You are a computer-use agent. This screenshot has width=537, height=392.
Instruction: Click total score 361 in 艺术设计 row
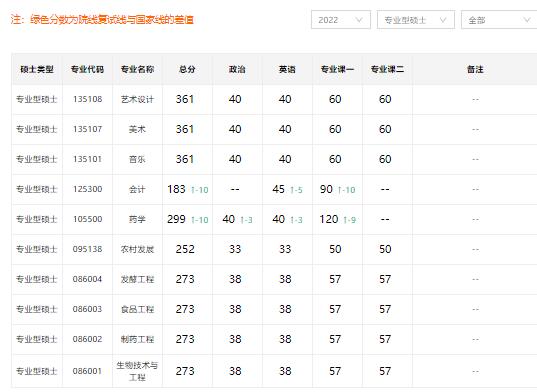(185, 99)
